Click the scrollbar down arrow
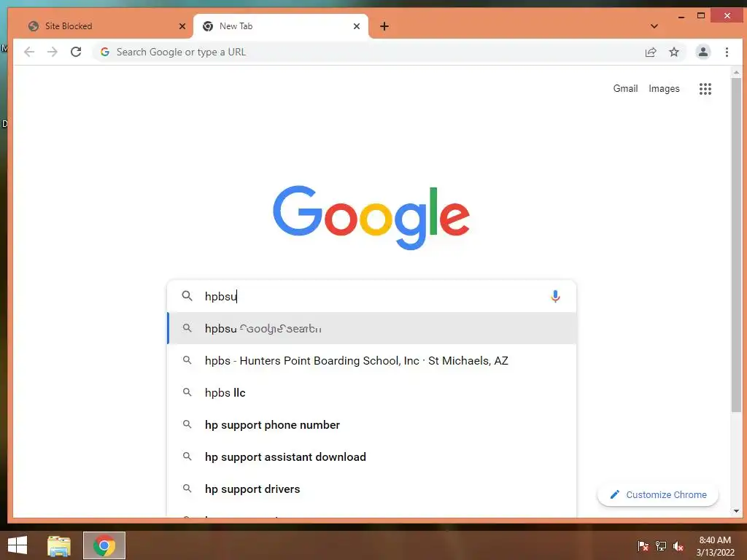747x560 pixels. [736, 511]
